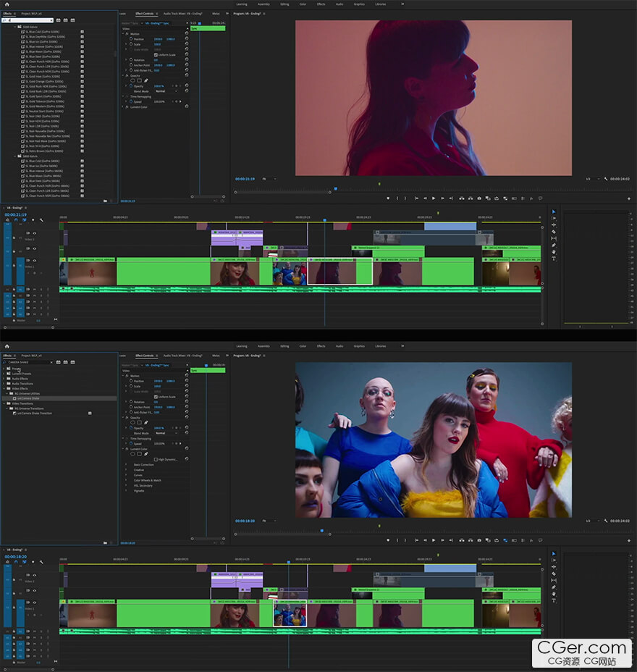Click the Home icon in the upper Premiere window
Image resolution: width=637 pixels, height=672 pixels.
(7, 4)
